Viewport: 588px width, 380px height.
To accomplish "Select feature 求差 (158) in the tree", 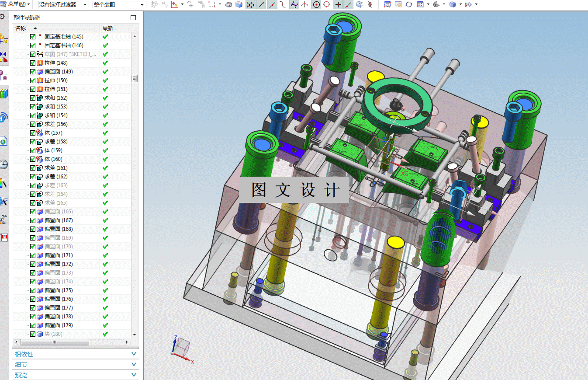I will tap(56, 142).
